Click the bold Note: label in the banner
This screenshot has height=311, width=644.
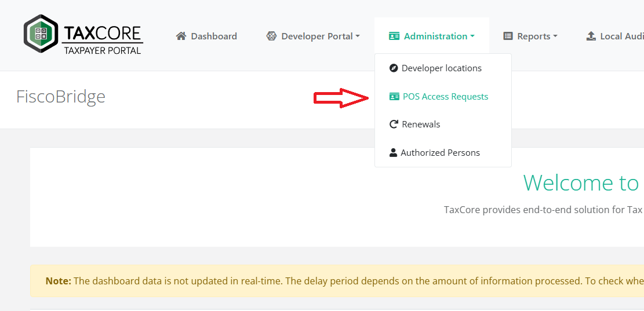pos(59,281)
